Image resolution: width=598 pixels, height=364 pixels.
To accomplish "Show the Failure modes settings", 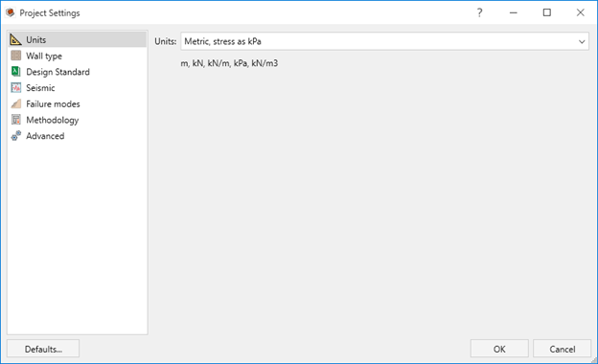I will (x=77, y=103).
